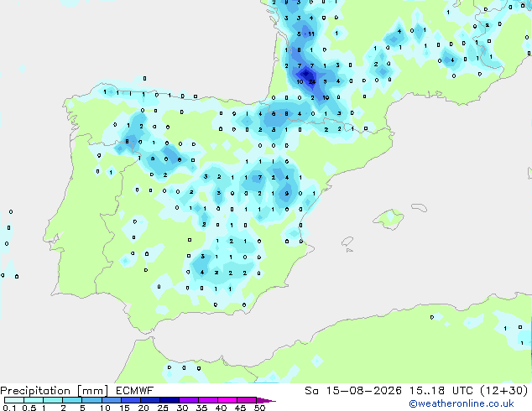The image size is (532, 411).
Task: Click the 'Precipitation' title word
Action: pos(36,391)
